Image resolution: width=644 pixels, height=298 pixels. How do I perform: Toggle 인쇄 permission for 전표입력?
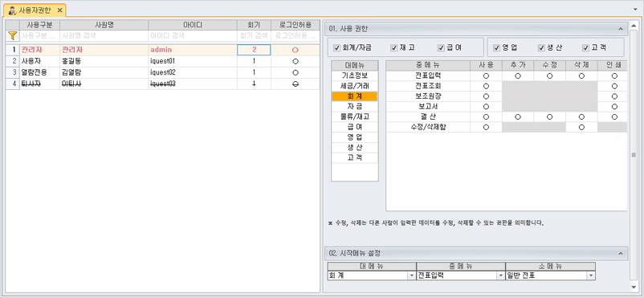point(614,76)
